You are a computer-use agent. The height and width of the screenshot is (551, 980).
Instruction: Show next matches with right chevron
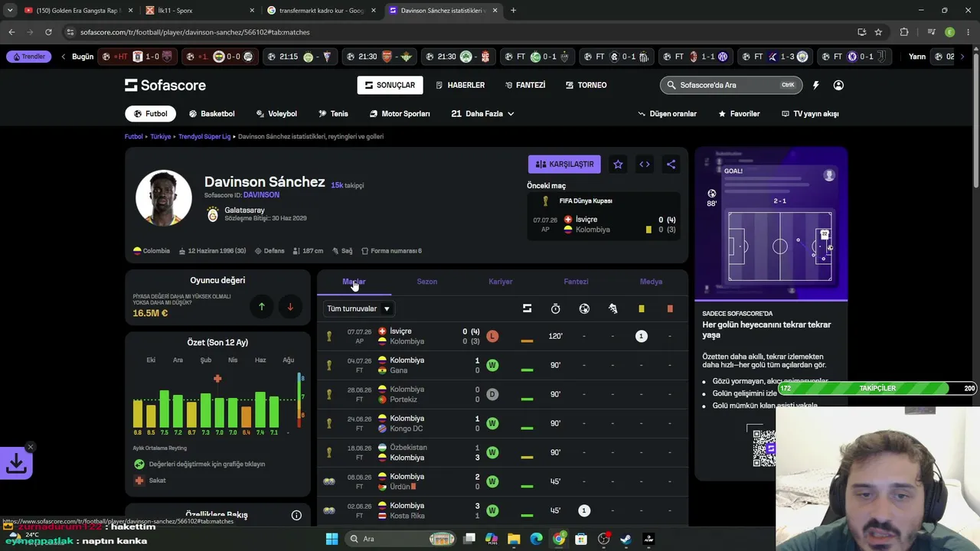pos(962,57)
